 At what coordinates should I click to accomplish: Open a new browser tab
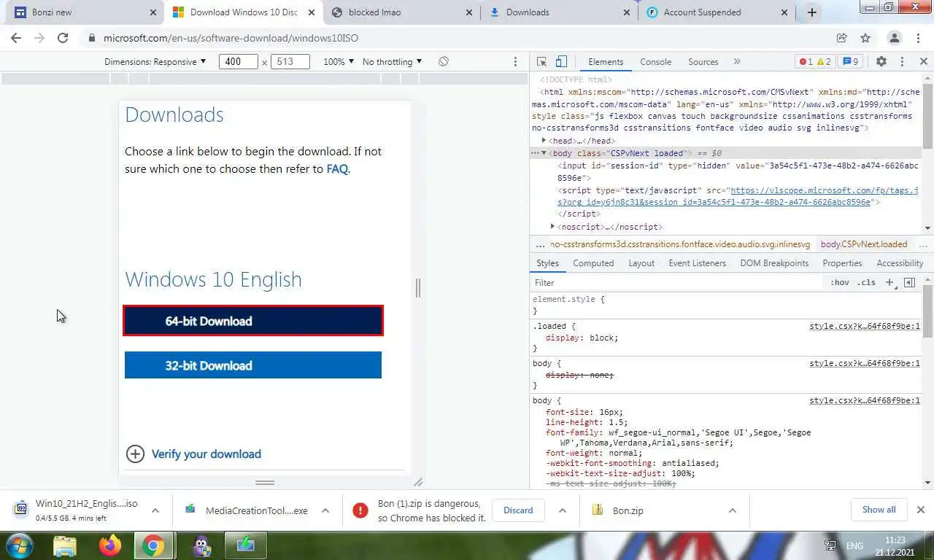811,12
